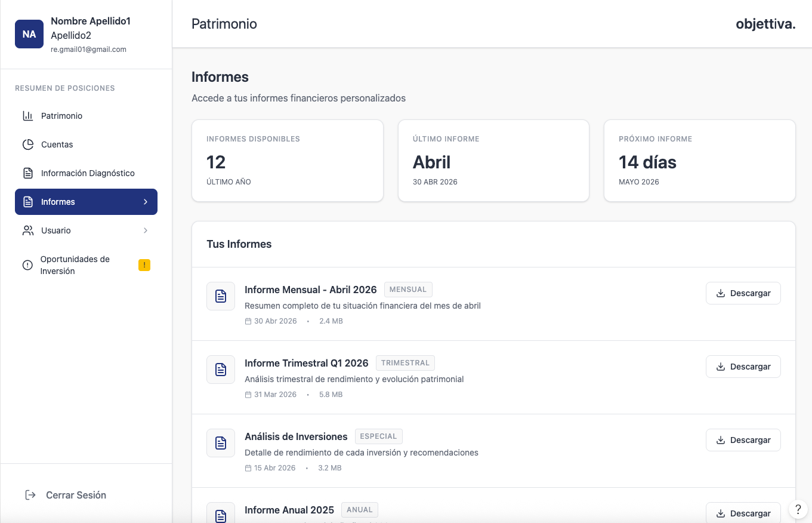
Task: Click the Oportunidades de Inversión alert icon
Action: 27,265
